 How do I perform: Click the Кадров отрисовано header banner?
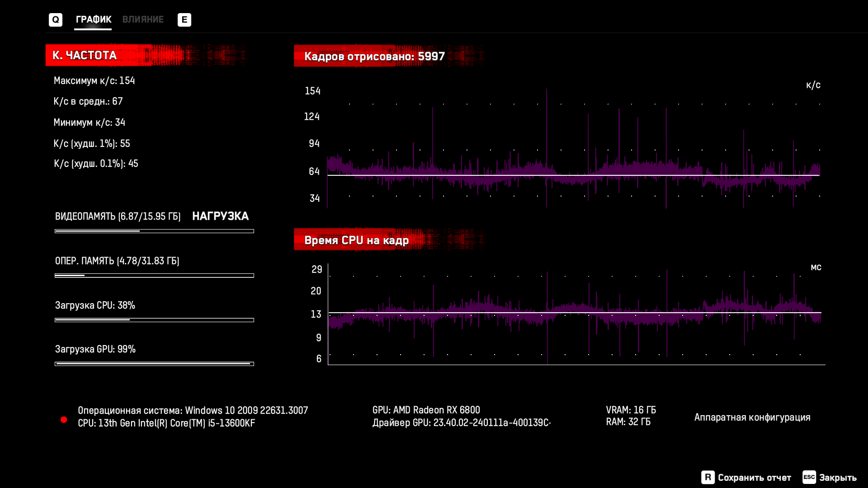(x=374, y=56)
